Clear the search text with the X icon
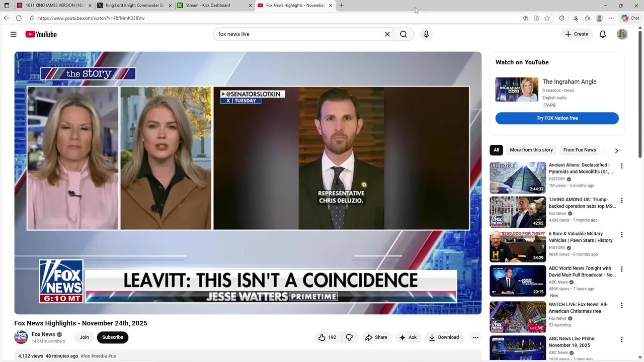 pyautogui.click(x=387, y=34)
